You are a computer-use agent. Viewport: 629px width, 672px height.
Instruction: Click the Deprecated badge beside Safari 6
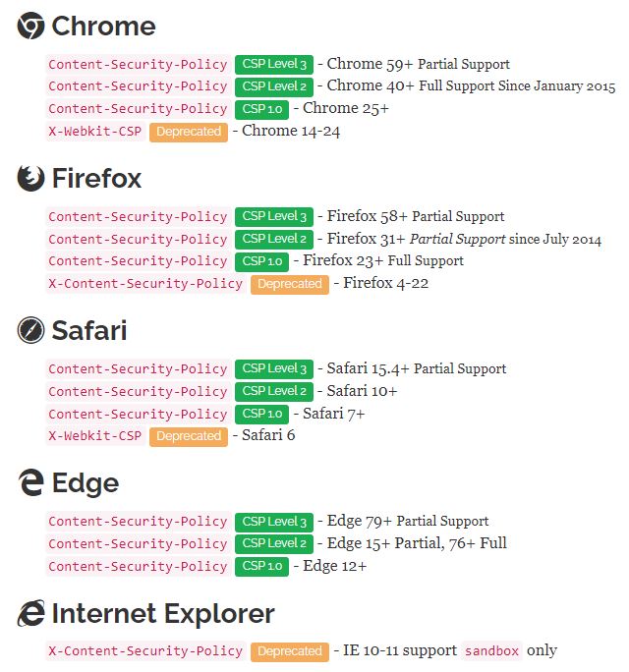[x=189, y=436]
